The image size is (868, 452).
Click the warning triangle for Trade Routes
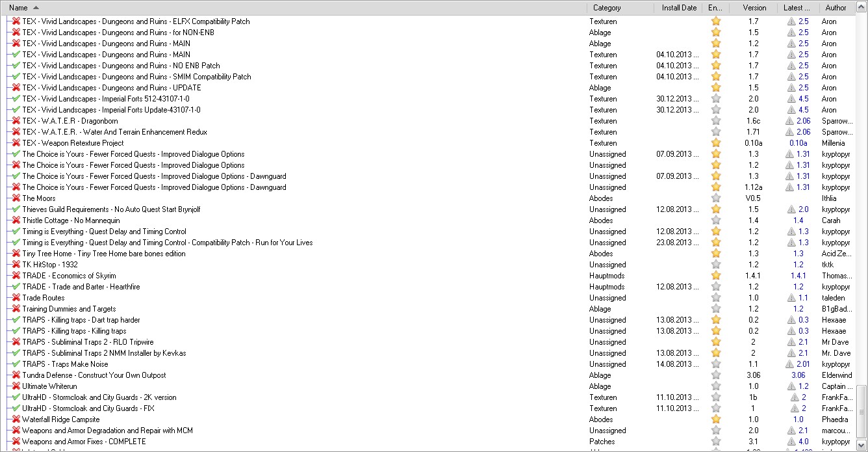(791, 298)
